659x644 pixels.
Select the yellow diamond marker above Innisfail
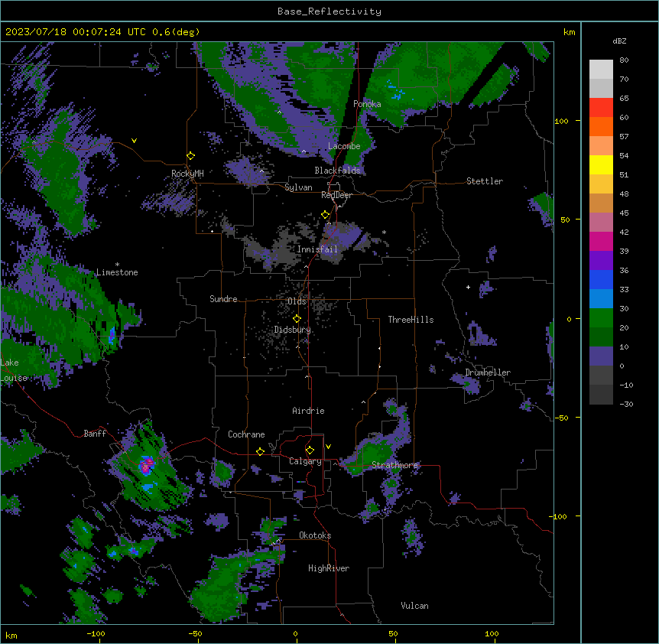pos(325,215)
